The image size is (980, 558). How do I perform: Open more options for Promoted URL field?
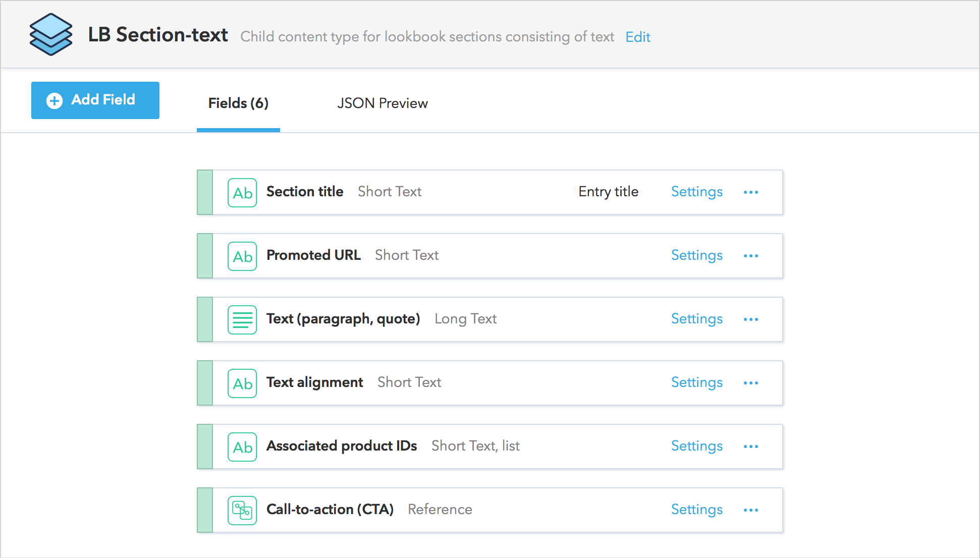point(750,256)
